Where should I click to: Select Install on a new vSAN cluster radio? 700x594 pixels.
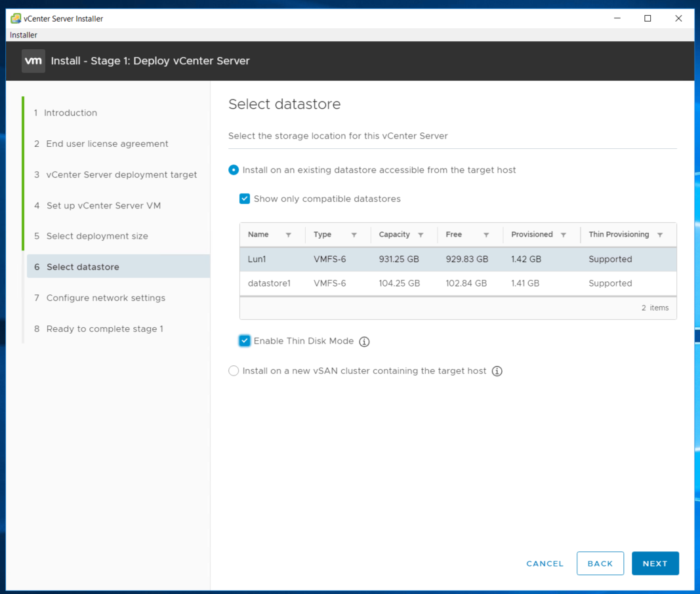click(234, 371)
